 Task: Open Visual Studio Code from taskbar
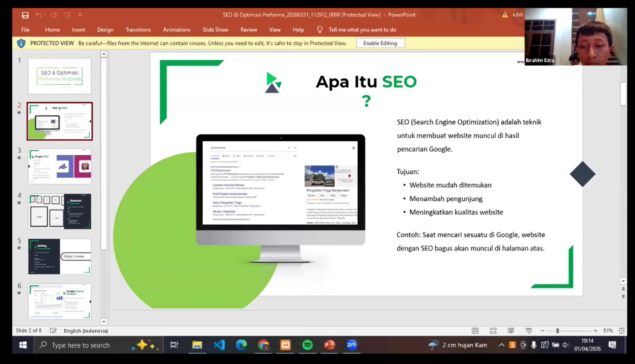219,345
